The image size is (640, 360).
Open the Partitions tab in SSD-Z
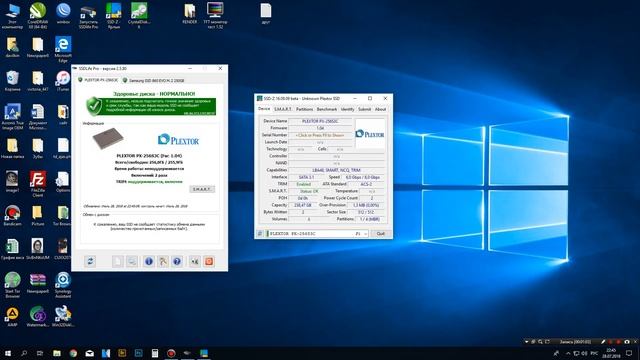point(304,109)
